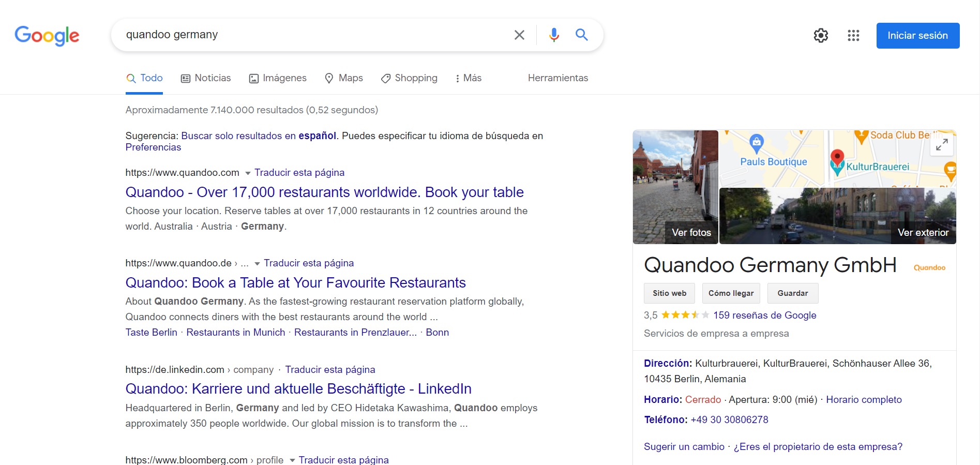Open Google settings gear icon
Viewport: 980px width, 465px height.
coord(821,35)
